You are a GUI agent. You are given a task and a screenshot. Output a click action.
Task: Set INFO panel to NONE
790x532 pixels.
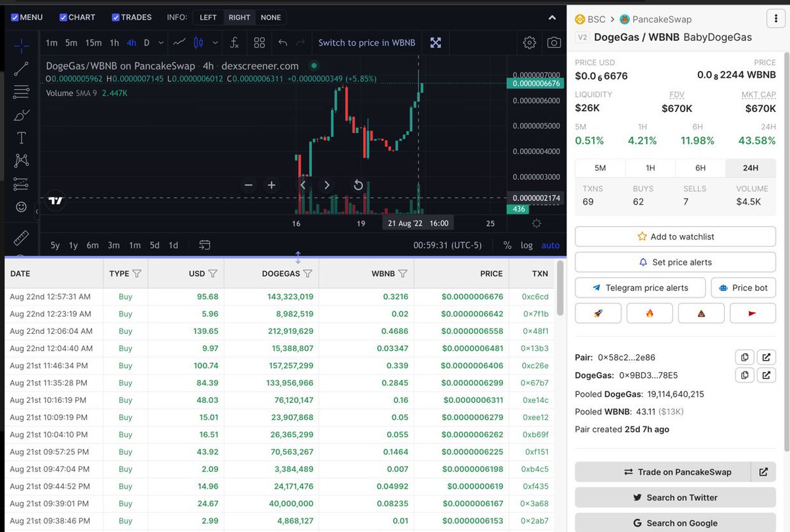tap(271, 17)
